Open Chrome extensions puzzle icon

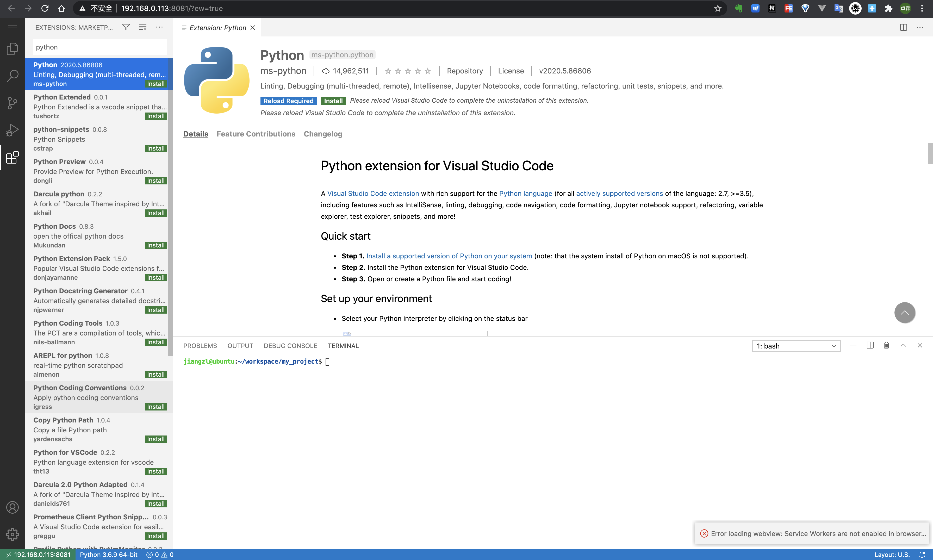(888, 8)
